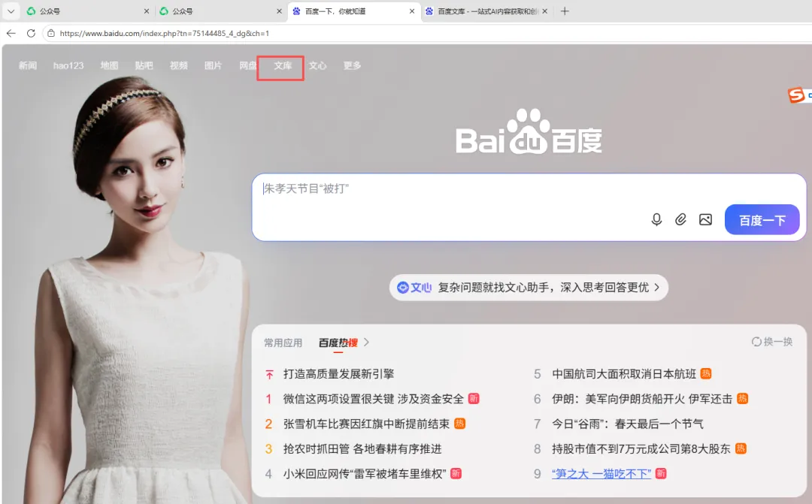The height and width of the screenshot is (504, 812).
Task: Open 新闻 in the top navigation
Action: 28,65
